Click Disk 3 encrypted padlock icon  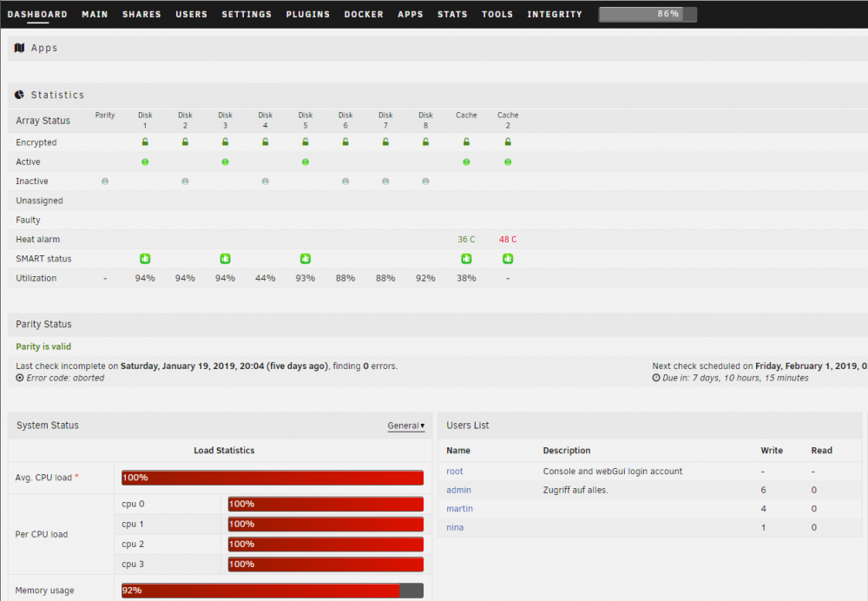(226, 142)
